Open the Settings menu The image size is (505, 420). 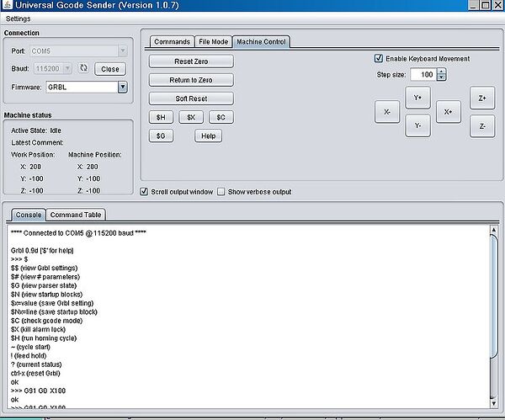click(x=18, y=19)
